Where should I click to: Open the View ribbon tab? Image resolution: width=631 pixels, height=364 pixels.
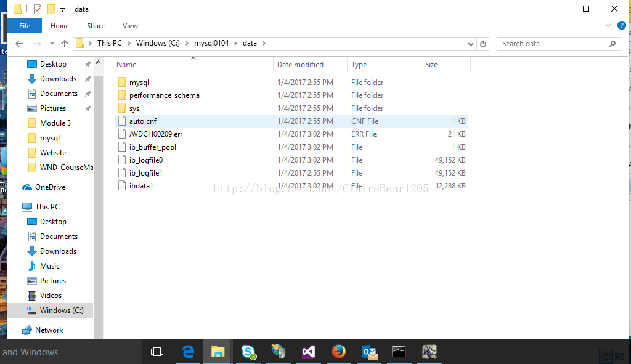coord(130,26)
